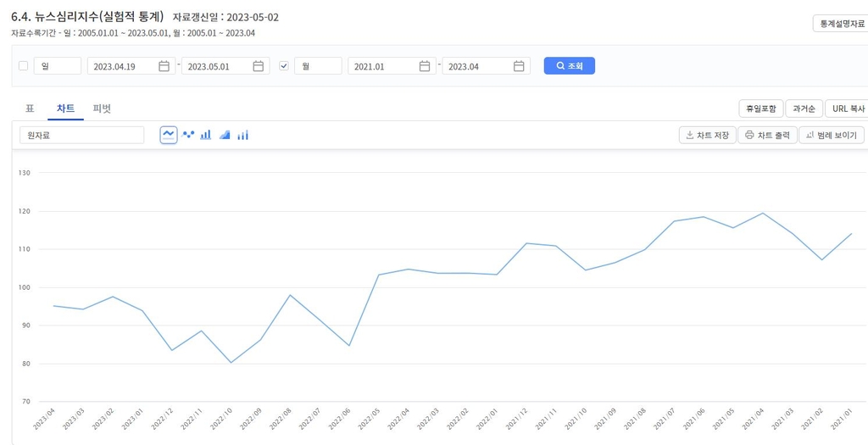Switch to scatter point chart icon
Viewport: 868px width, 445px height.
(x=188, y=135)
